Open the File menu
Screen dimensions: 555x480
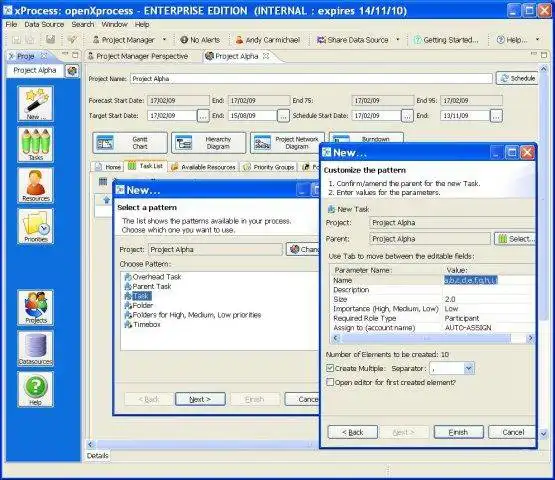[11, 24]
